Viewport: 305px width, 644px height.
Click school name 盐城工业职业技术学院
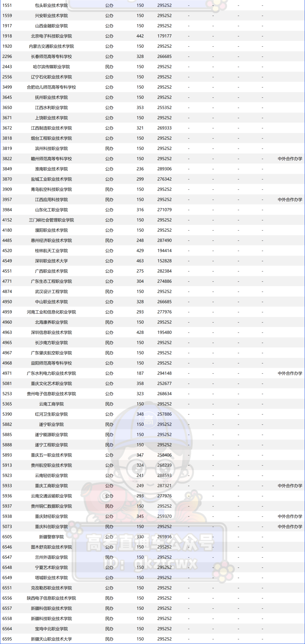pyautogui.click(x=51, y=179)
